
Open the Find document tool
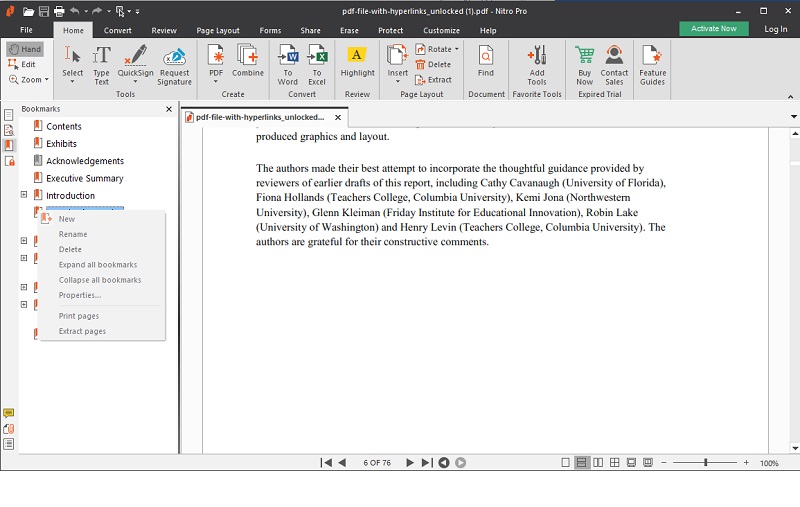click(x=486, y=61)
